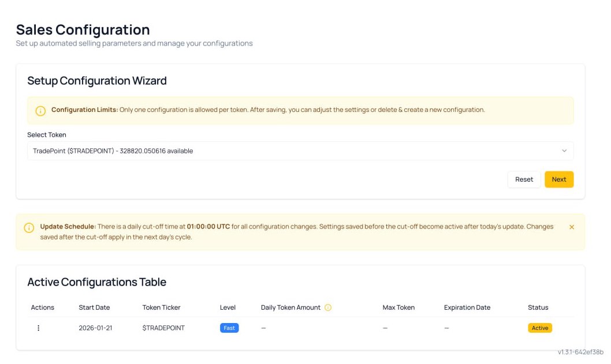Click the chevron arrow in the token selector
611x364 pixels.
click(564, 151)
